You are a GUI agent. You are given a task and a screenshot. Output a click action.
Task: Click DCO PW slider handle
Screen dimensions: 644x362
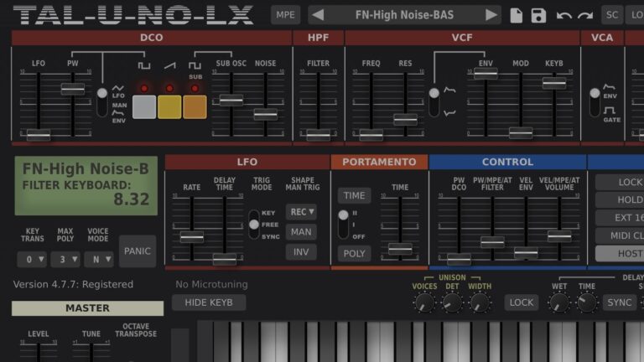[x=73, y=88]
